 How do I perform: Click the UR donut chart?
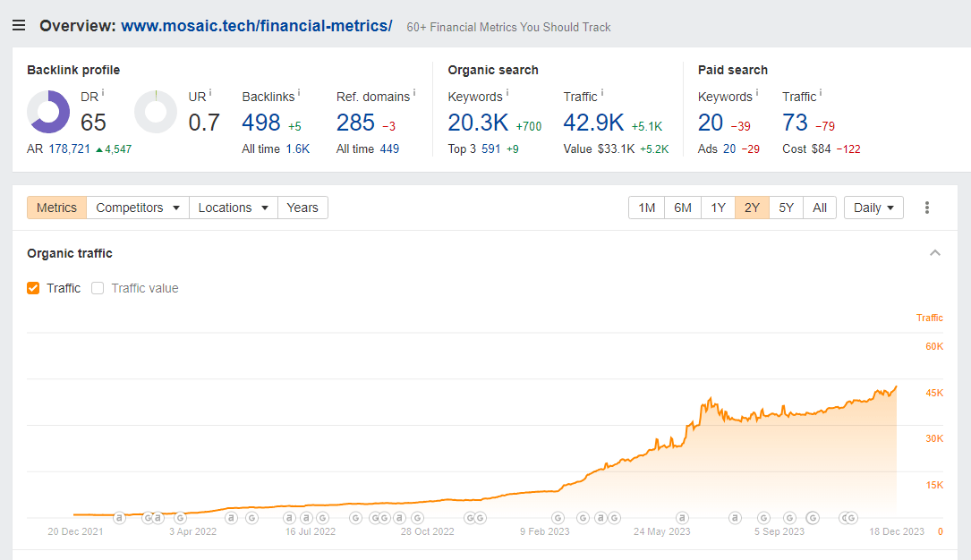click(156, 112)
